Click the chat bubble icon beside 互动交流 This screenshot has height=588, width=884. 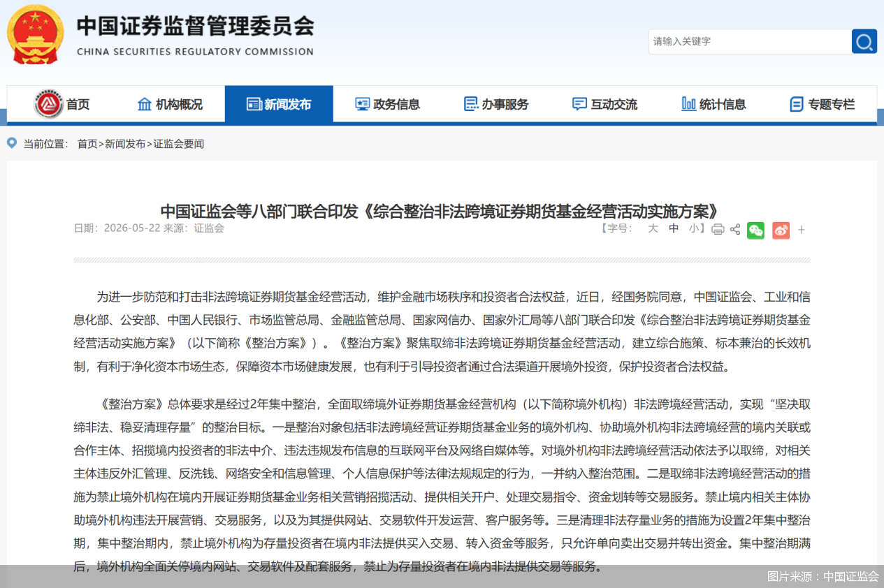[x=579, y=104]
